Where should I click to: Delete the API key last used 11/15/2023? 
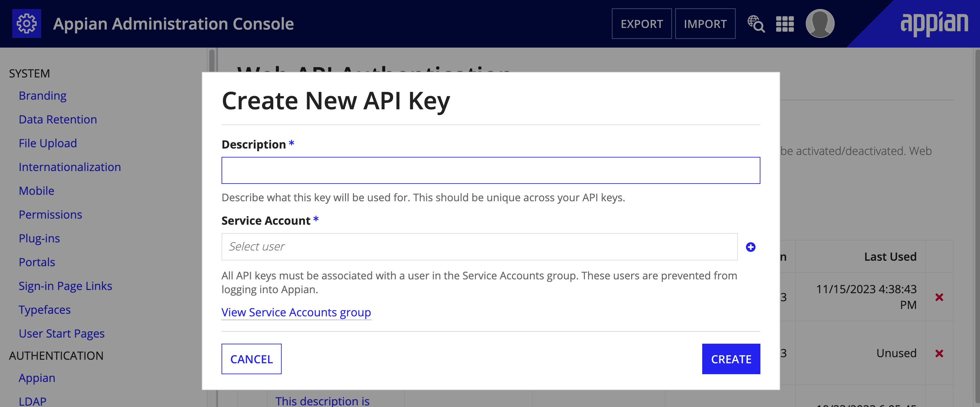coord(940,296)
